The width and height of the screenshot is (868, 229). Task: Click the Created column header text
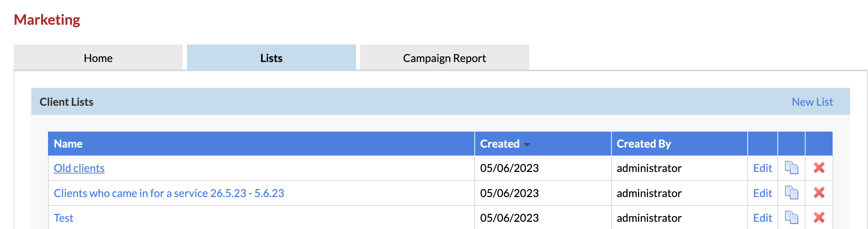(500, 144)
